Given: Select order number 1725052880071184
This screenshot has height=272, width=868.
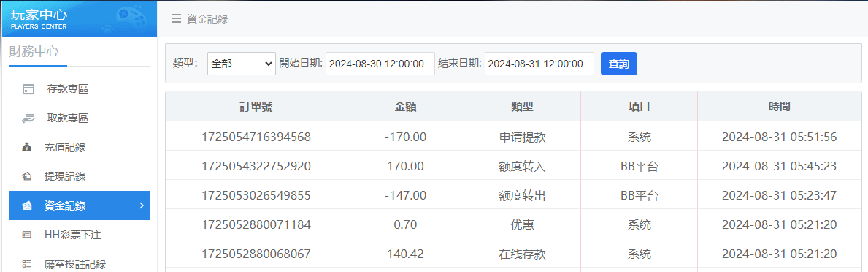Looking at the screenshot, I should (x=256, y=225).
